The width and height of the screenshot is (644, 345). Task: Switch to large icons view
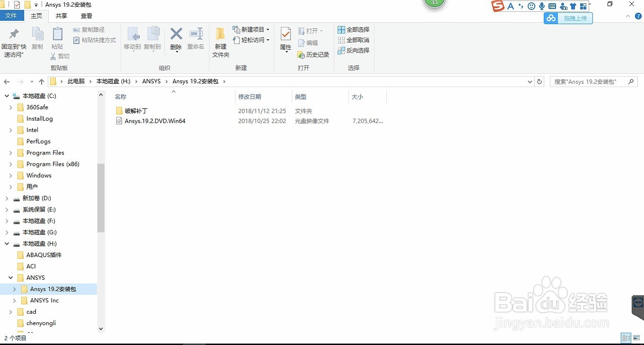coord(636,338)
